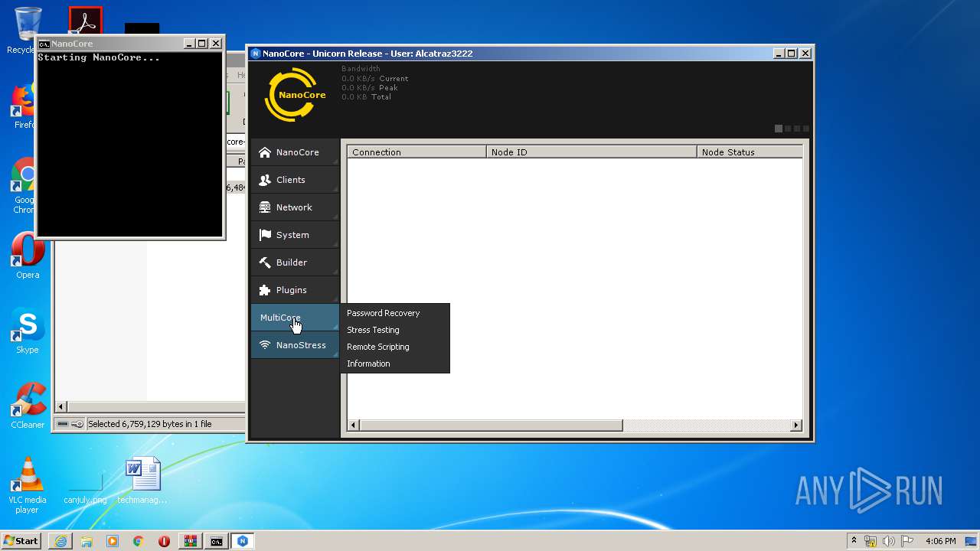Open Action Center flag tray icon
Image resolution: width=980 pixels, height=551 pixels.
click(x=907, y=541)
